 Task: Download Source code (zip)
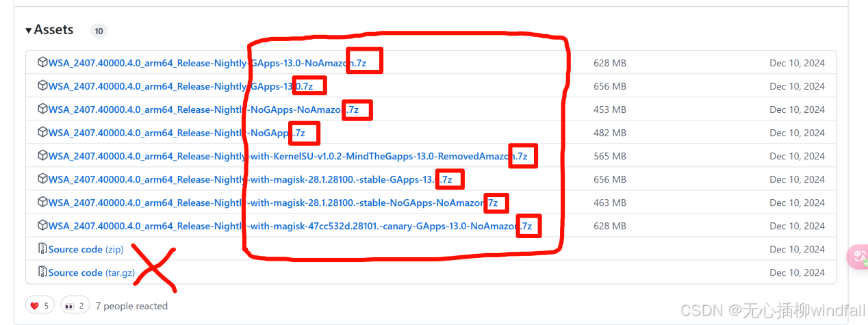click(86, 249)
